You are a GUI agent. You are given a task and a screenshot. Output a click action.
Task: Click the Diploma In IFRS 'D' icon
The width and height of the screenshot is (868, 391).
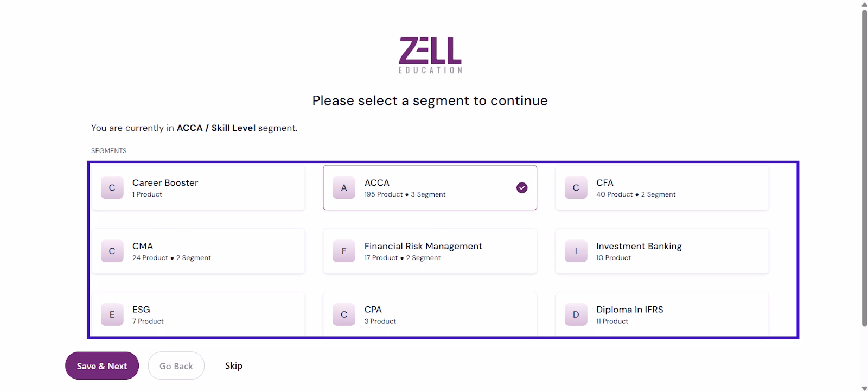tap(576, 314)
